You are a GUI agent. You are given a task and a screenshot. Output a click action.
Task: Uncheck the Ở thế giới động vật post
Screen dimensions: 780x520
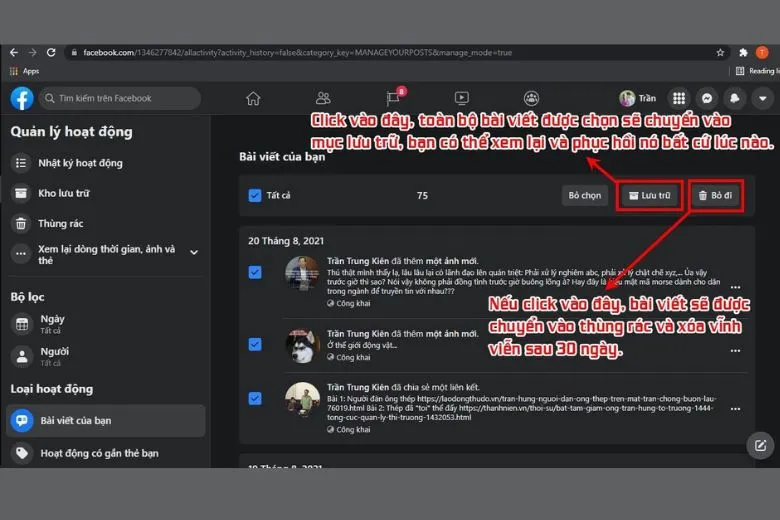[255, 344]
